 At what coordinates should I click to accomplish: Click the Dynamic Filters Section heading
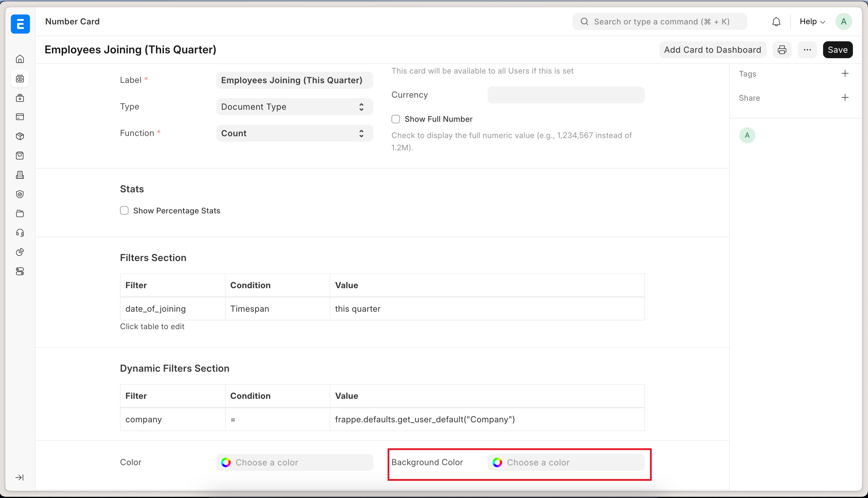click(x=175, y=368)
